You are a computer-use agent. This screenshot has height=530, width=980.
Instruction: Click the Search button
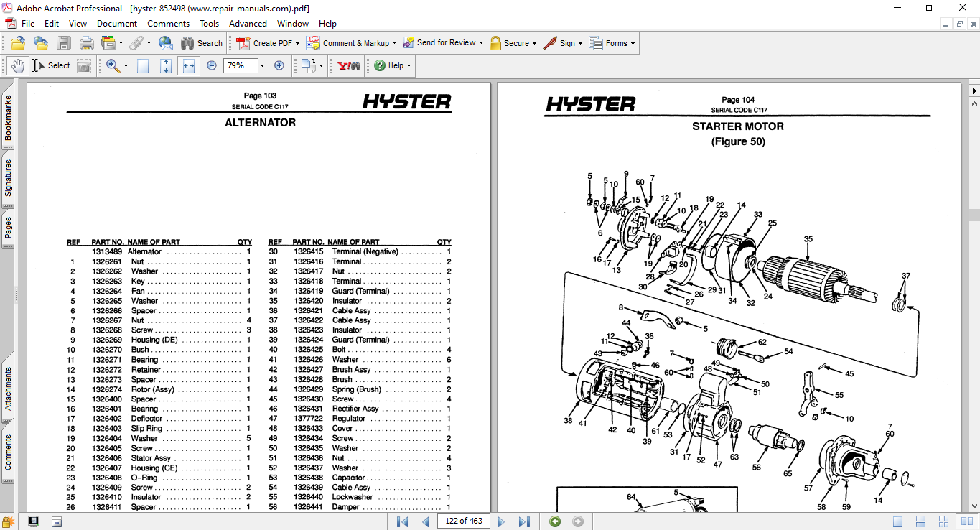coord(202,43)
